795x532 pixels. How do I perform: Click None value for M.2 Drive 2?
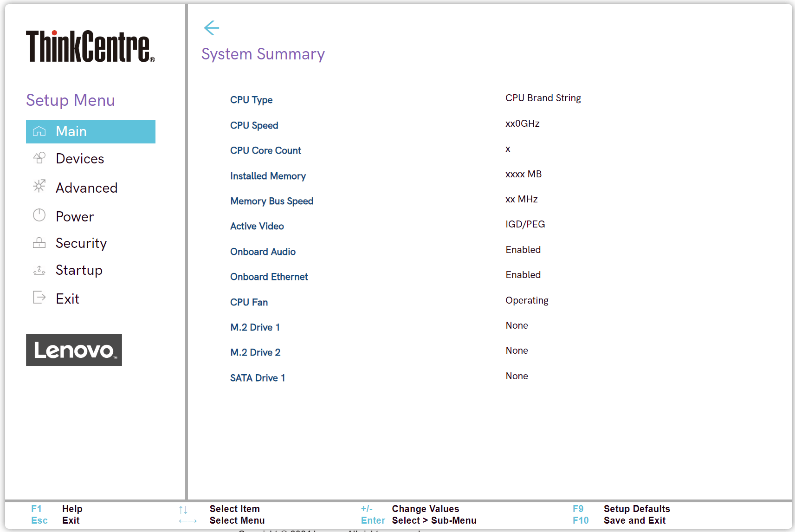point(517,350)
